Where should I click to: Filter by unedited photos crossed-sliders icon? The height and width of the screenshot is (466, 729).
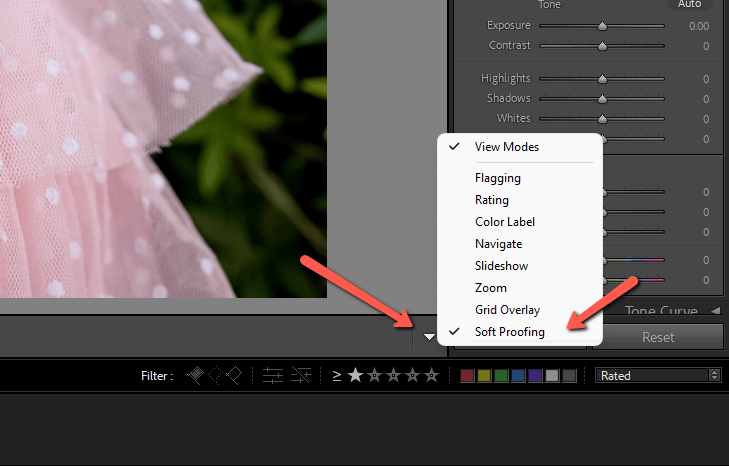pyautogui.click(x=301, y=376)
